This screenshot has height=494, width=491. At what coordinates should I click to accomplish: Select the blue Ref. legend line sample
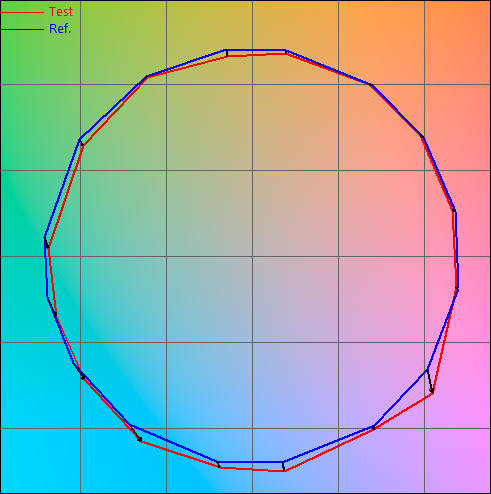click(22, 30)
